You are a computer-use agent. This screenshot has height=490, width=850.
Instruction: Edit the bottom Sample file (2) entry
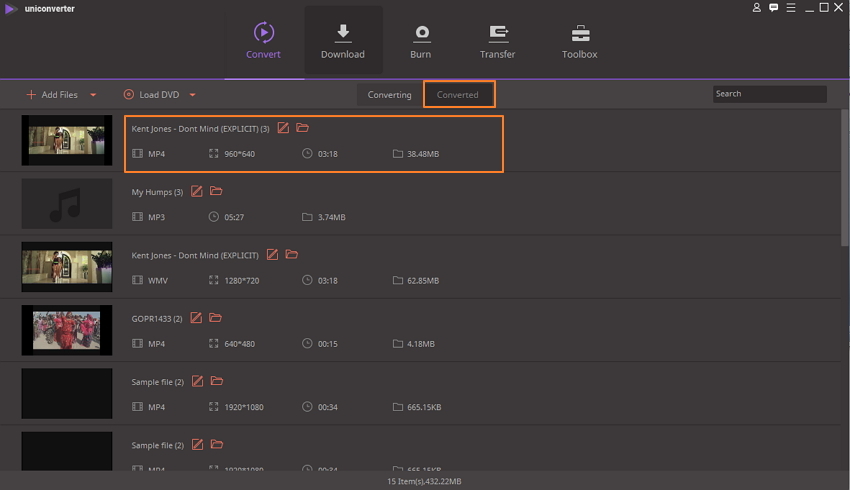pyautogui.click(x=198, y=444)
